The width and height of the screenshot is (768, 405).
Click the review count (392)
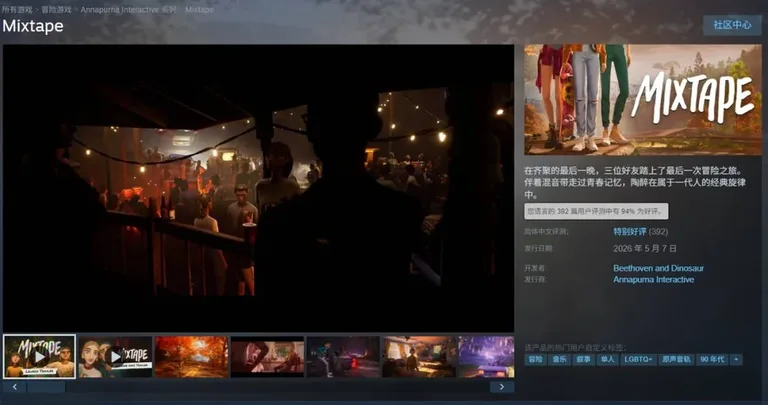click(x=658, y=232)
